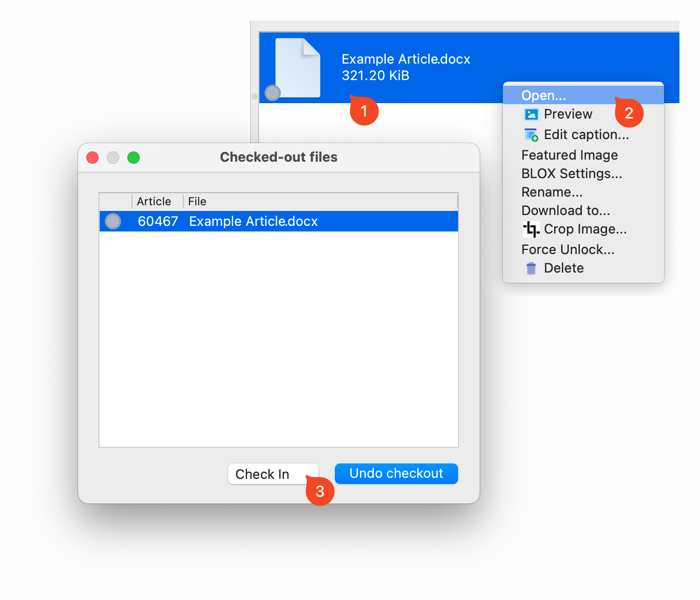This screenshot has height=600, width=700.
Task: Select Force Unlock... in context menu
Action: click(567, 249)
